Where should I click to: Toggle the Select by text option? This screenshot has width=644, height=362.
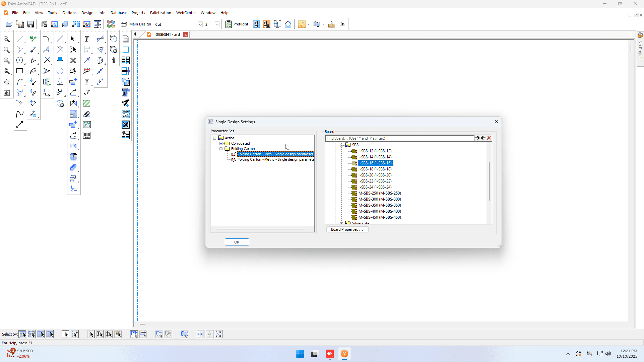point(100,334)
